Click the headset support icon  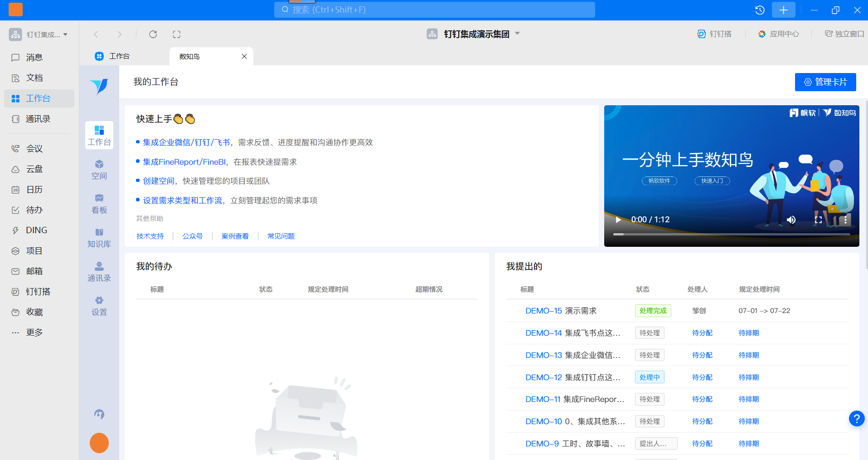click(x=99, y=414)
